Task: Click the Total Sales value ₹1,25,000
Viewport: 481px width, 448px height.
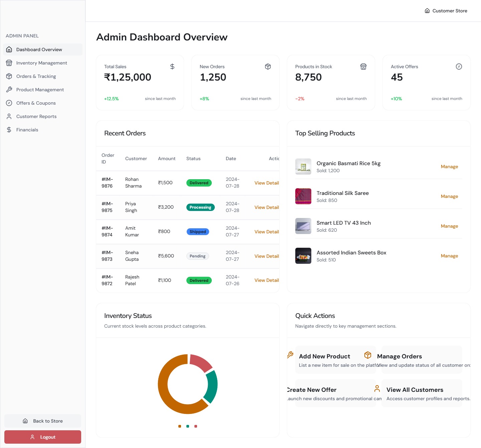Action: [x=128, y=77]
